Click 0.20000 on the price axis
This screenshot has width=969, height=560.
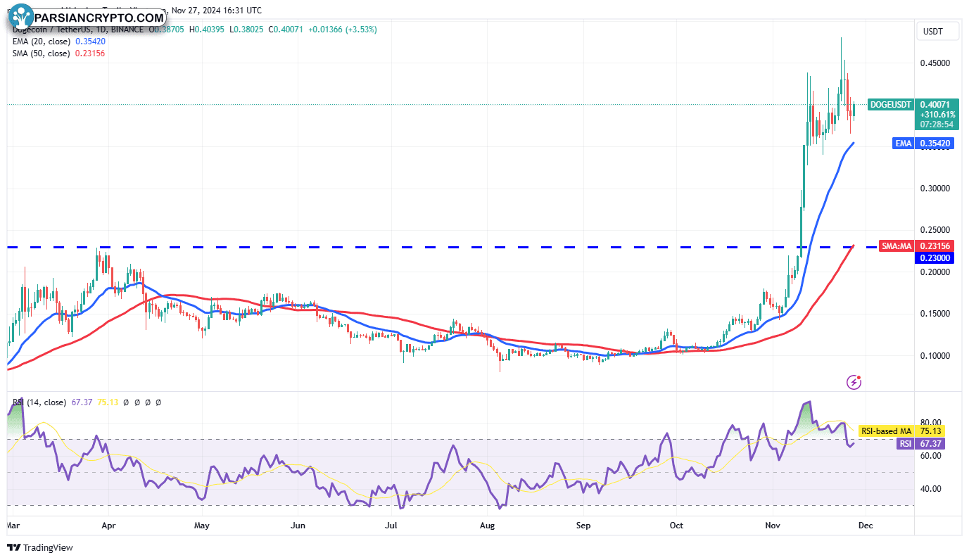pos(935,272)
